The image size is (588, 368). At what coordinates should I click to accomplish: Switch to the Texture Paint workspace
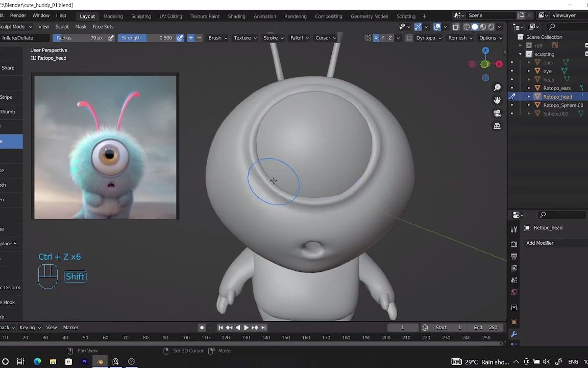coord(204,16)
